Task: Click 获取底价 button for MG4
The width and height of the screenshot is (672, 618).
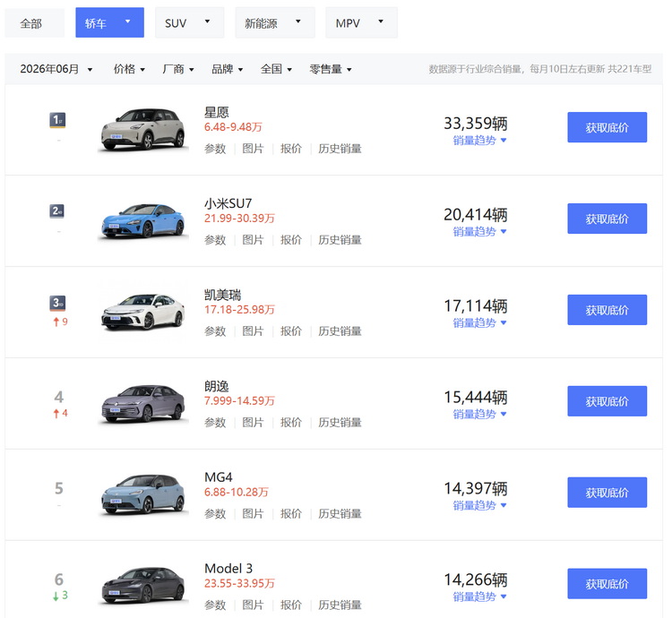Action: click(607, 492)
